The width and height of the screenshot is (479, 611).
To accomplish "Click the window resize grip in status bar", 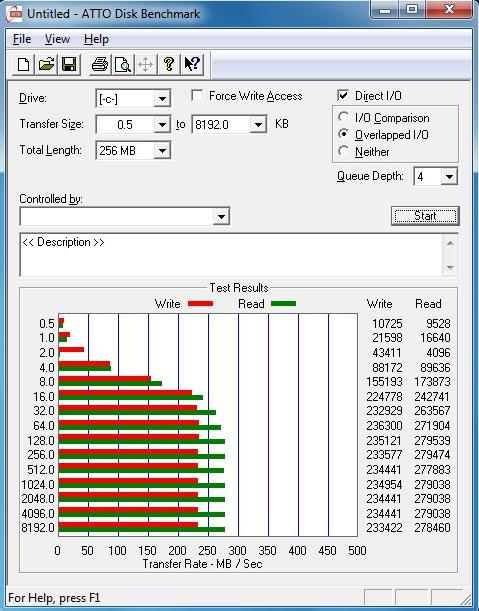I will [467, 598].
